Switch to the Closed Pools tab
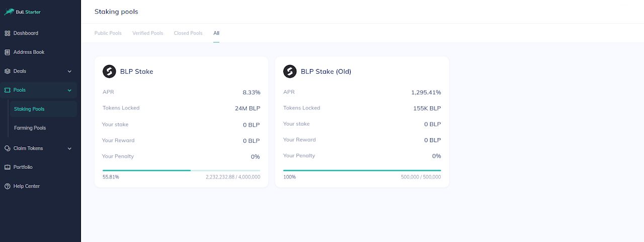This screenshot has height=242, width=644. click(188, 33)
